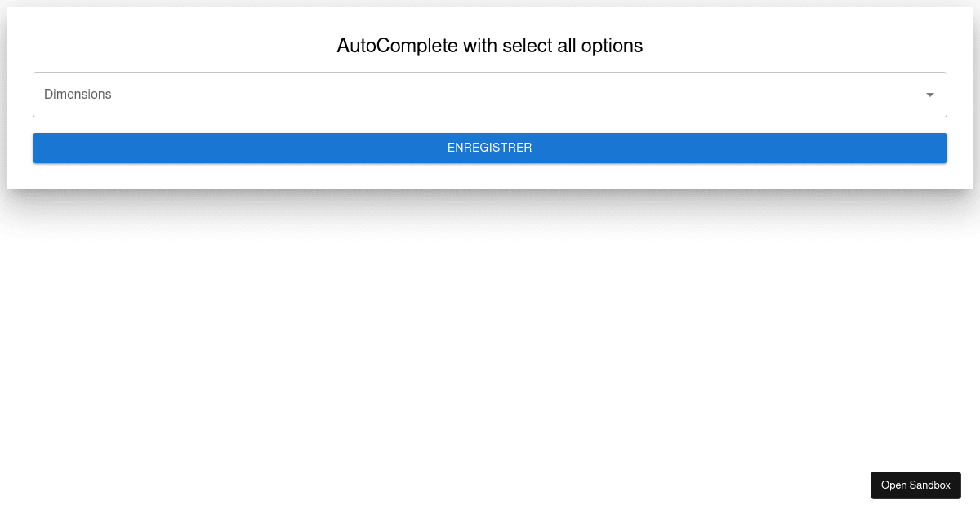
Task: Click the ENREGISTRER button
Action: [490, 148]
